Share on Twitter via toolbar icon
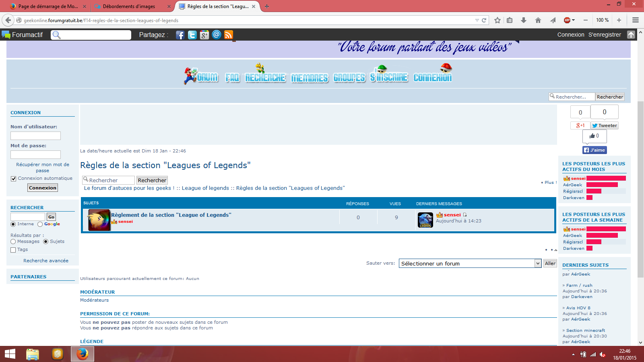This screenshot has width=644, height=362. [x=192, y=35]
